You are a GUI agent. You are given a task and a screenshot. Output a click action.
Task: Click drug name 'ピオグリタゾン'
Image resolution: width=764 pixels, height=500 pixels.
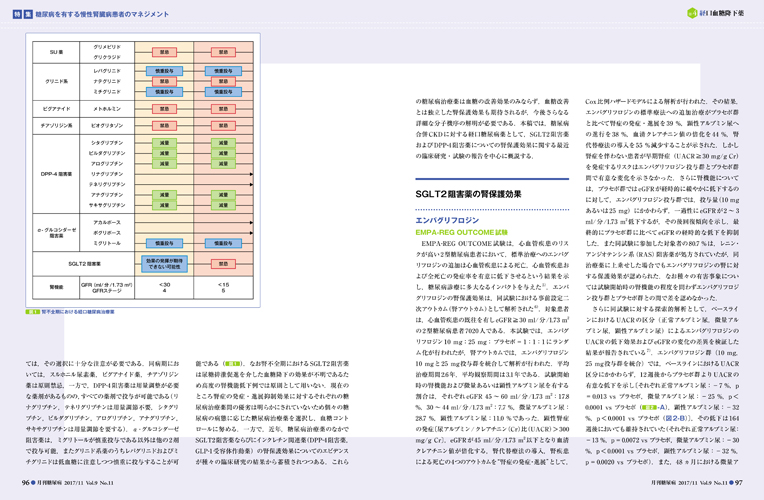click(x=107, y=126)
